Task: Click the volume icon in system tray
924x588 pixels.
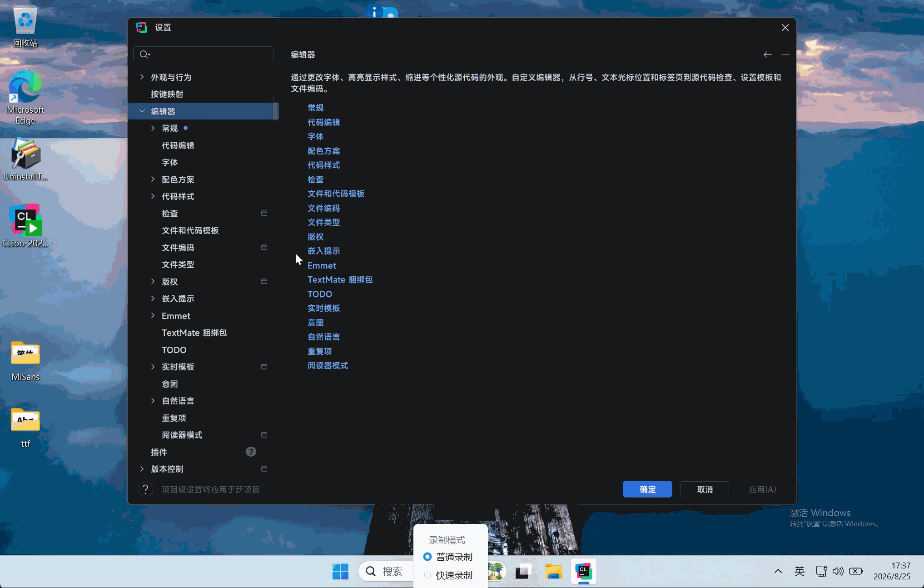Action: tap(838, 571)
